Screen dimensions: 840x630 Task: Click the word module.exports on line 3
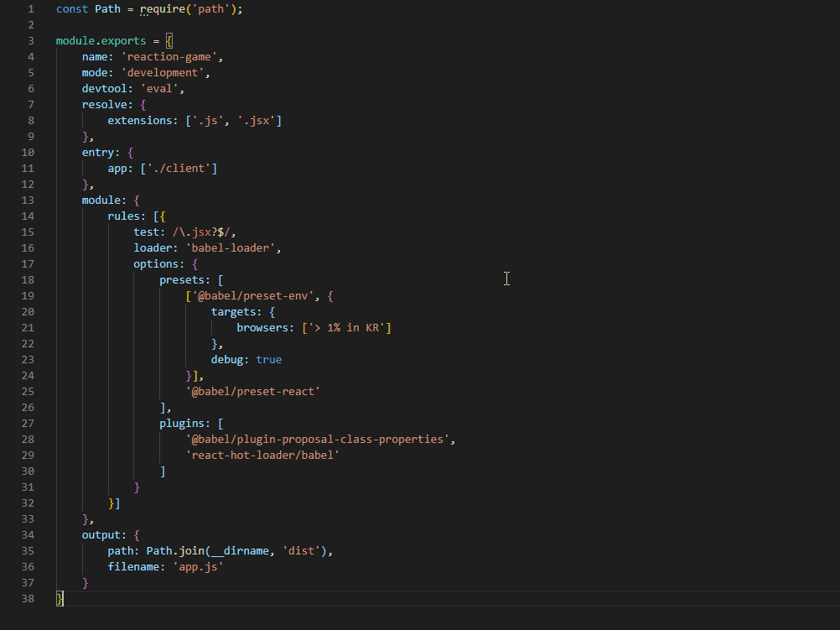pos(101,41)
